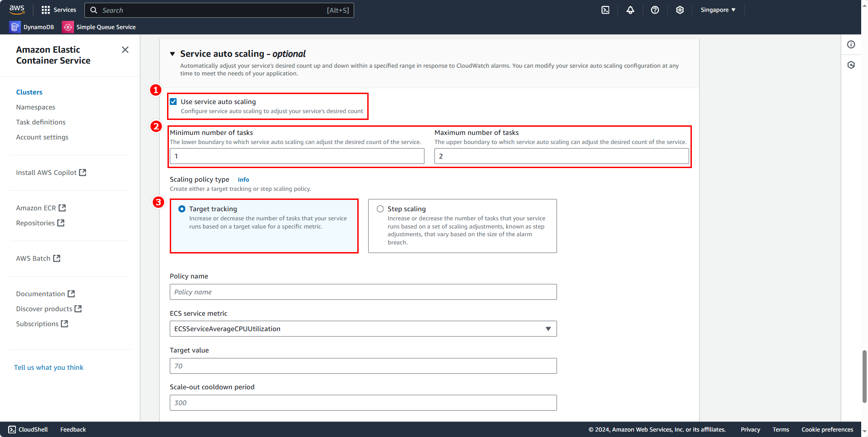Go to Task definitions in the sidebar

pyautogui.click(x=41, y=122)
